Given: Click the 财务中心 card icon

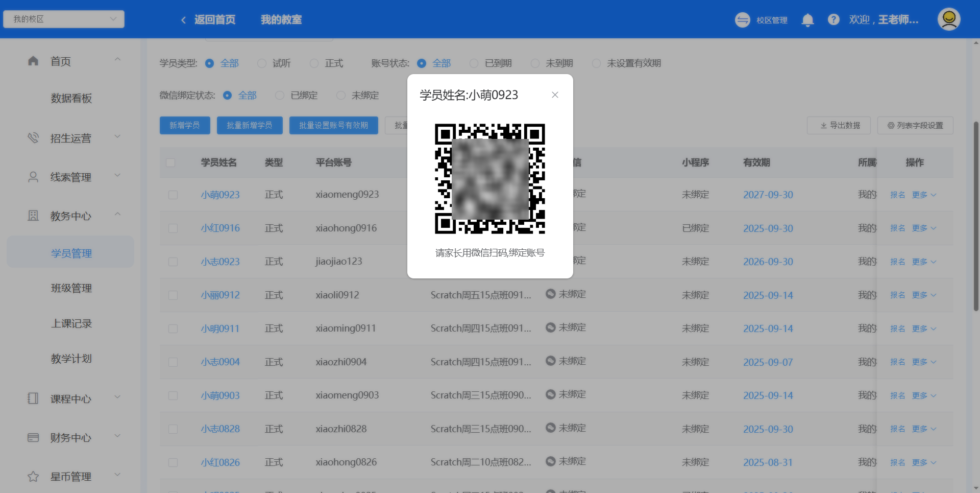Looking at the screenshot, I should click(x=33, y=437).
